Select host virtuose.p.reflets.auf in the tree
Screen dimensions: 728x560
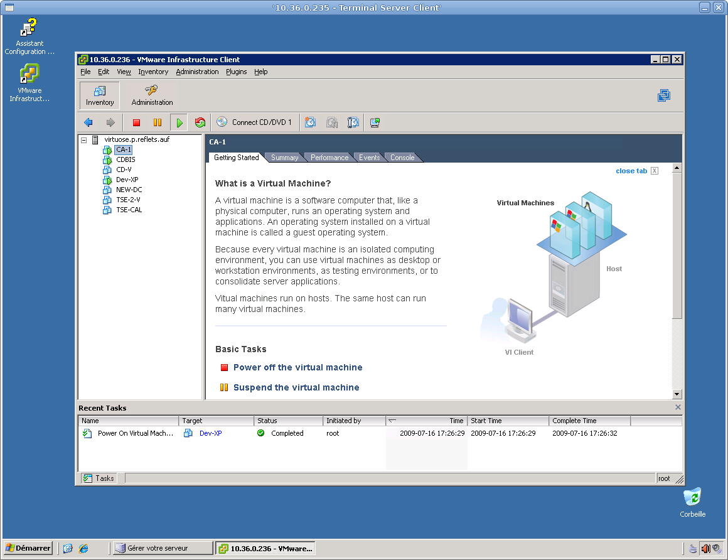tap(137, 139)
